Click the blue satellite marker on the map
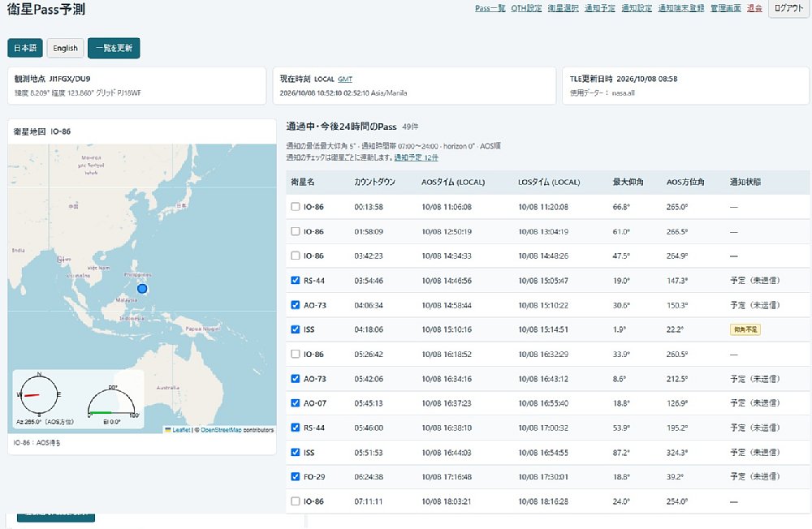 coord(142,288)
